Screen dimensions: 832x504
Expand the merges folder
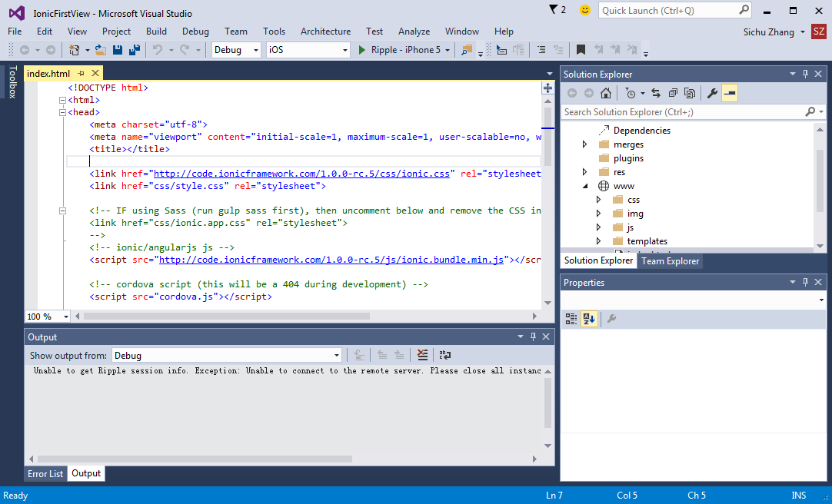pos(584,144)
